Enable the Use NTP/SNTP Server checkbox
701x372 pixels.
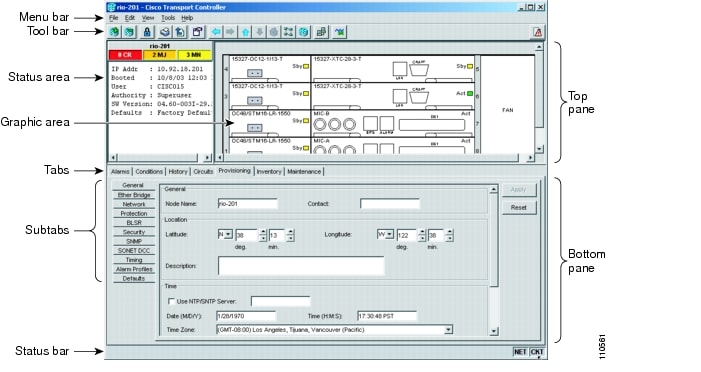(x=171, y=301)
